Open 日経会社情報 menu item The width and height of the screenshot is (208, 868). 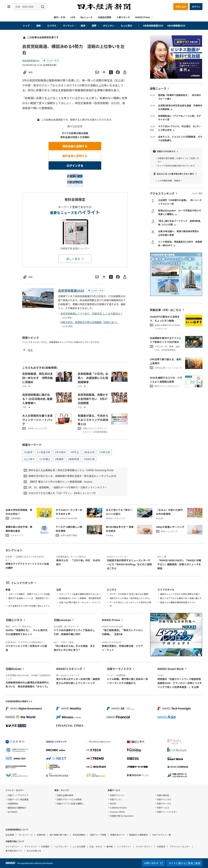click(105, 17)
